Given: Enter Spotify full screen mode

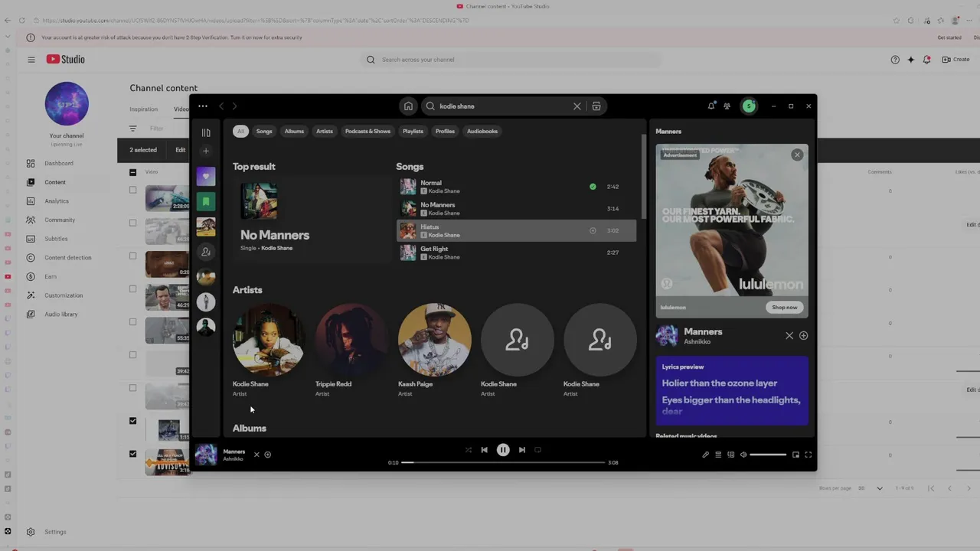Looking at the screenshot, I should pos(808,455).
